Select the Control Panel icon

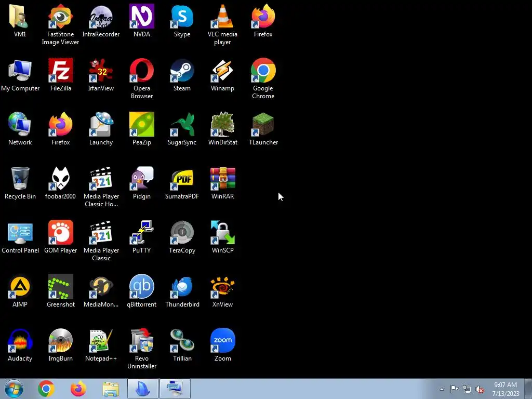(x=20, y=232)
